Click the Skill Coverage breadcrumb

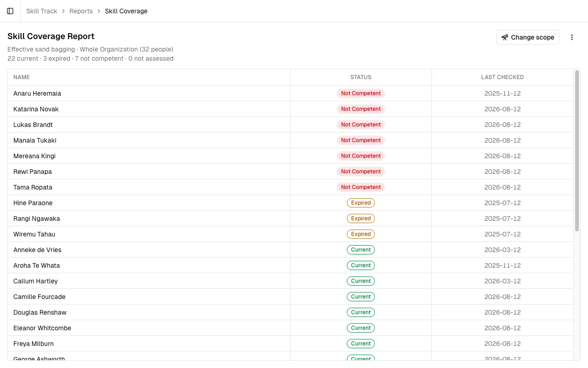coord(126,11)
